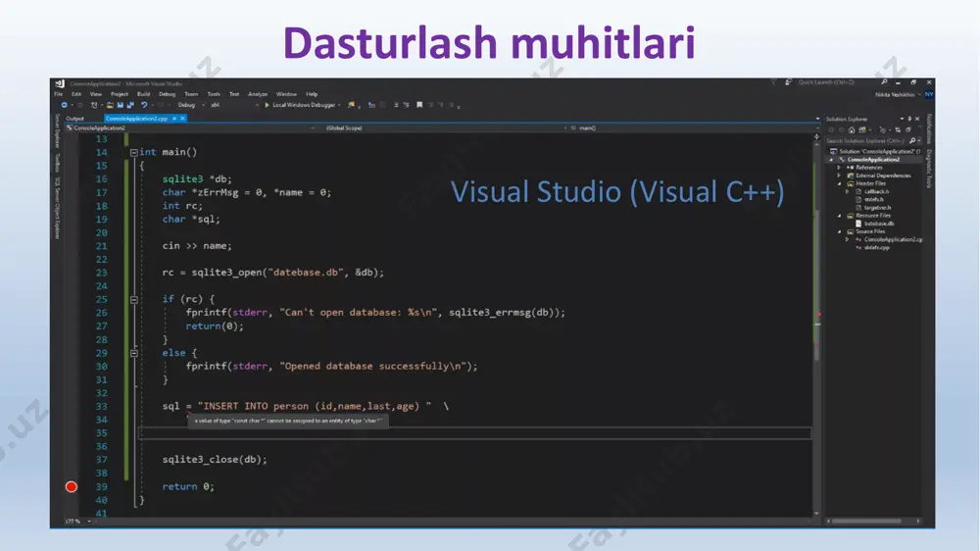The height and width of the screenshot is (551, 980).
Task: Open the zoom level dropdown
Action: point(78,521)
